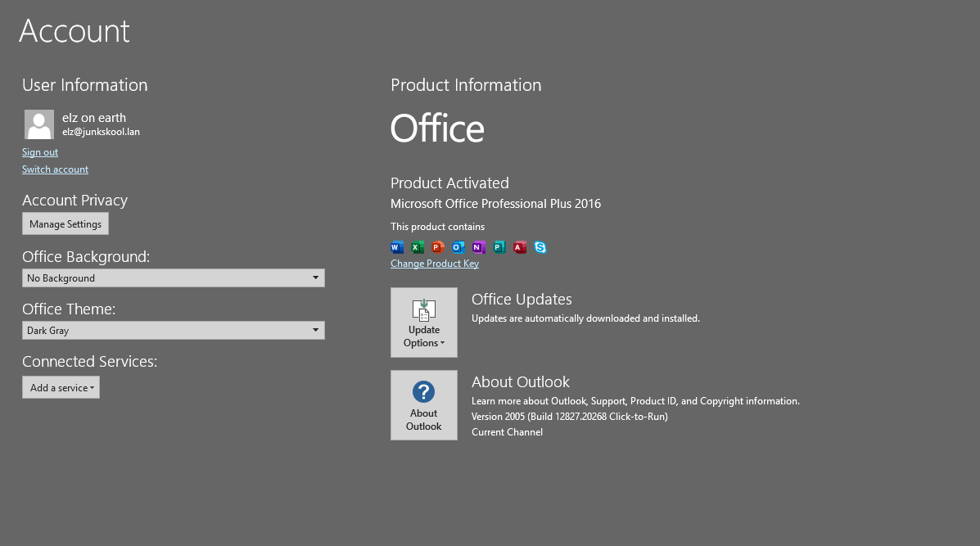This screenshot has height=546, width=980.
Task: Expand the Office Background dropdown
Action: [x=173, y=278]
